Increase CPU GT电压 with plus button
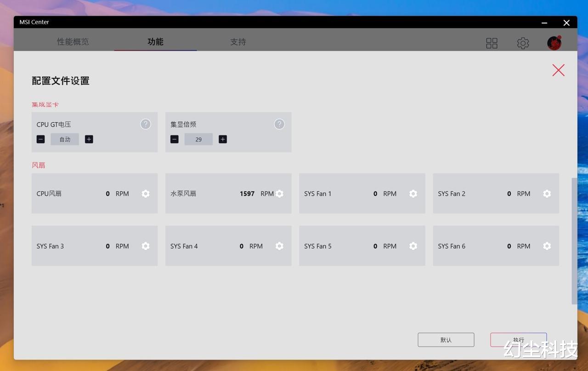Image resolution: width=588 pixels, height=371 pixels. pyautogui.click(x=89, y=139)
